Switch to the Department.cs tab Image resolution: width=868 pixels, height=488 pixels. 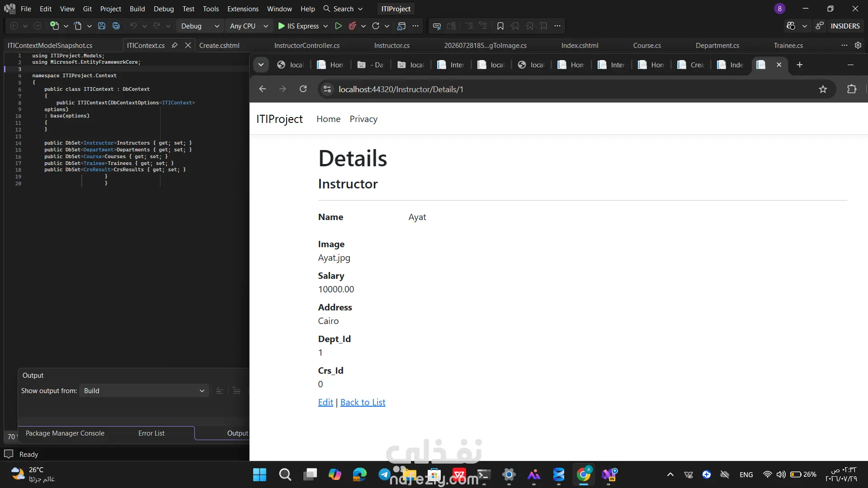click(717, 45)
